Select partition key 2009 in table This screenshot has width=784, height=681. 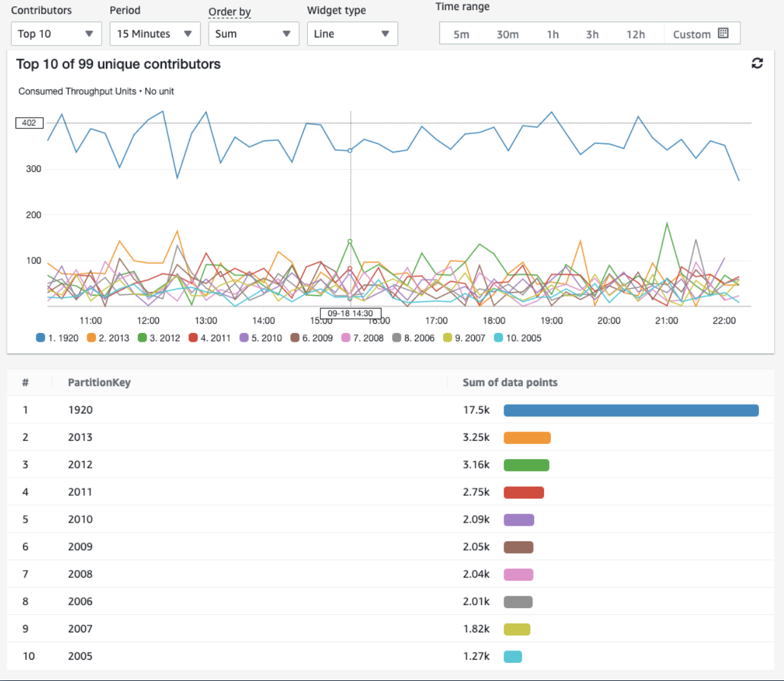[80, 547]
